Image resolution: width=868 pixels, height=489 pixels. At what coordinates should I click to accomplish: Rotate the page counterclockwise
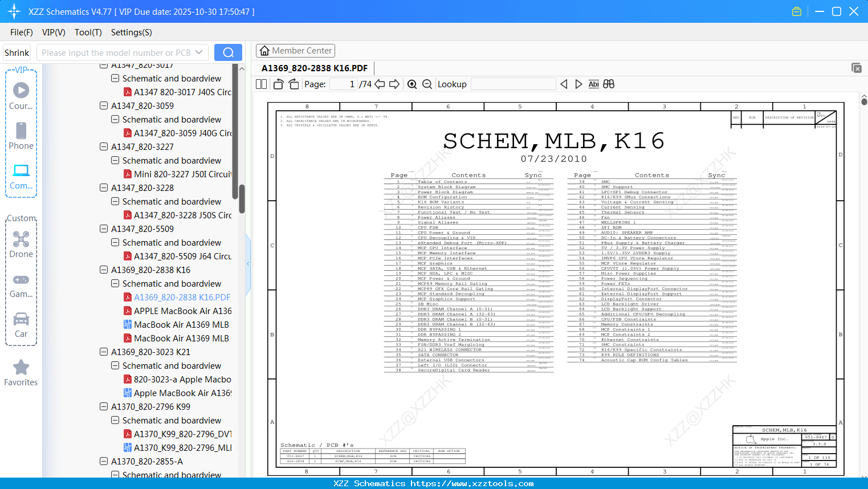click(279, 84)
